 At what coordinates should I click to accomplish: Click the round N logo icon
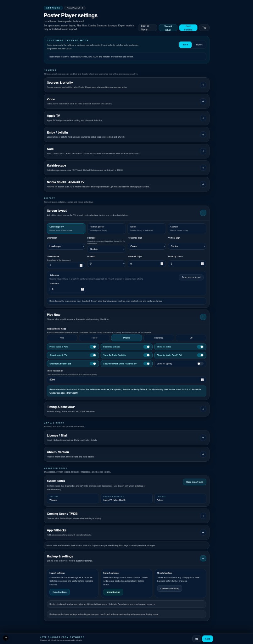pyautogui.click(x=6, y=638)
